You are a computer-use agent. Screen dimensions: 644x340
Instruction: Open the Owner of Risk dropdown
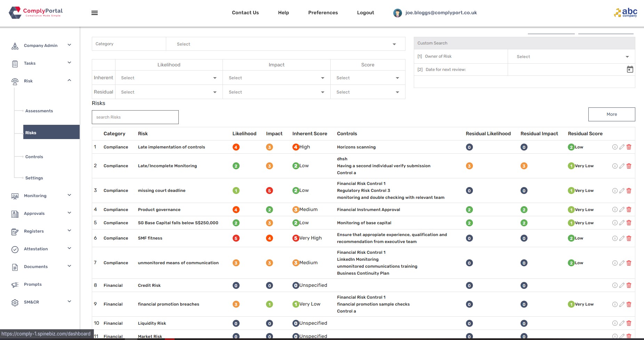[571, 57]
